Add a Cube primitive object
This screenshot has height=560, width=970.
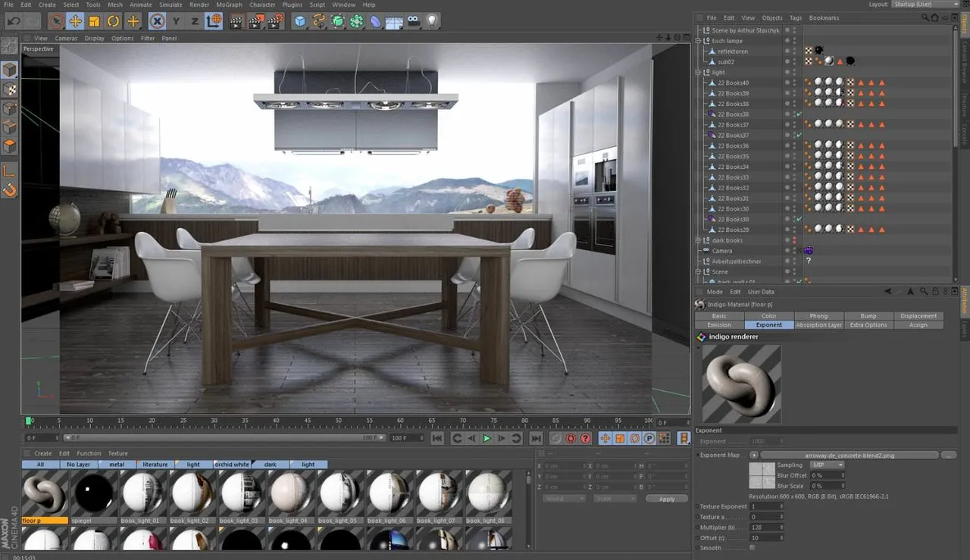pos(301,21)
